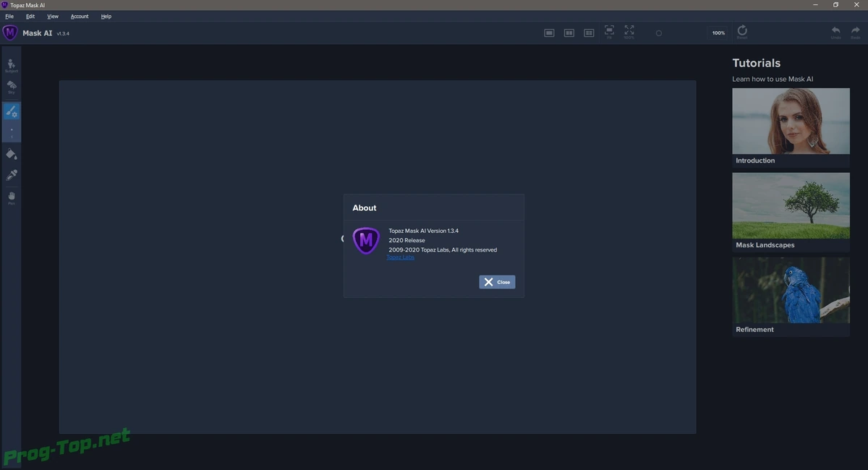Close the Topaz Mask AI window
868x470 pixels.
(x=856, y=4)
